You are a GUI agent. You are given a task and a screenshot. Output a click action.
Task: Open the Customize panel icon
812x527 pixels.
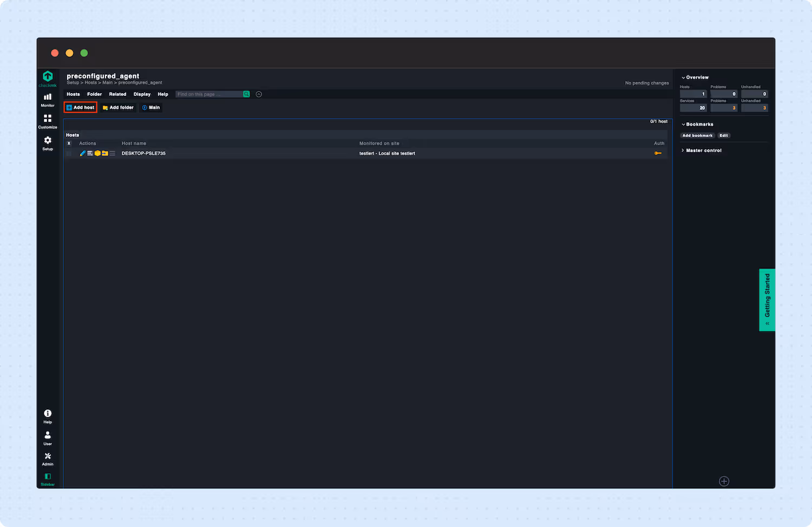pyautogui.click(x=47, y=120)
